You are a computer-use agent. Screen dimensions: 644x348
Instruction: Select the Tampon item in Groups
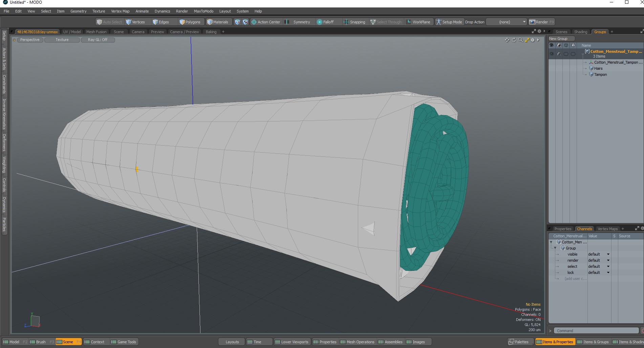pos(600,74)
